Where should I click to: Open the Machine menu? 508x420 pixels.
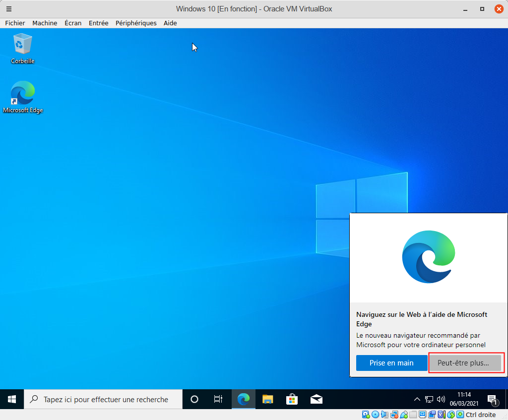point(45,23)
